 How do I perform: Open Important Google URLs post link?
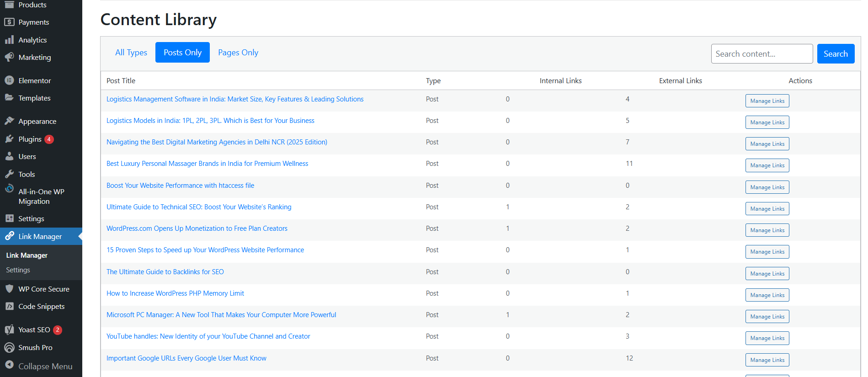pyautogui.click(x=186, y=358)
